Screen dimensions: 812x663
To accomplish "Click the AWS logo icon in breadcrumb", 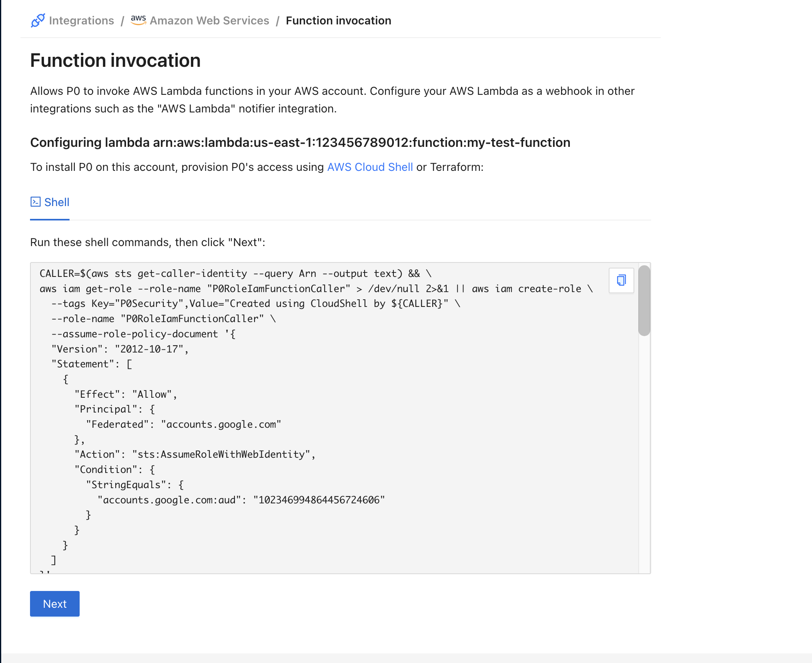I will [138, 20].
